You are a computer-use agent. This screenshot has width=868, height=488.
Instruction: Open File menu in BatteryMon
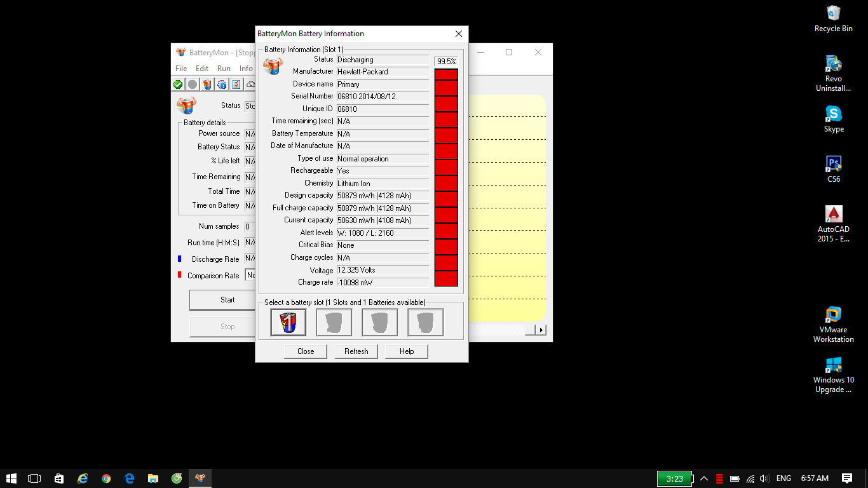[x=181, y=69]
